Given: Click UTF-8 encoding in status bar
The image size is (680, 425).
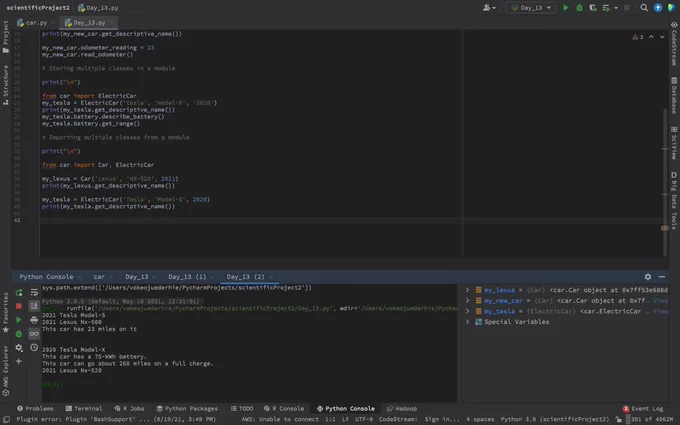Looking at the screenshot, I should [363, 419].
